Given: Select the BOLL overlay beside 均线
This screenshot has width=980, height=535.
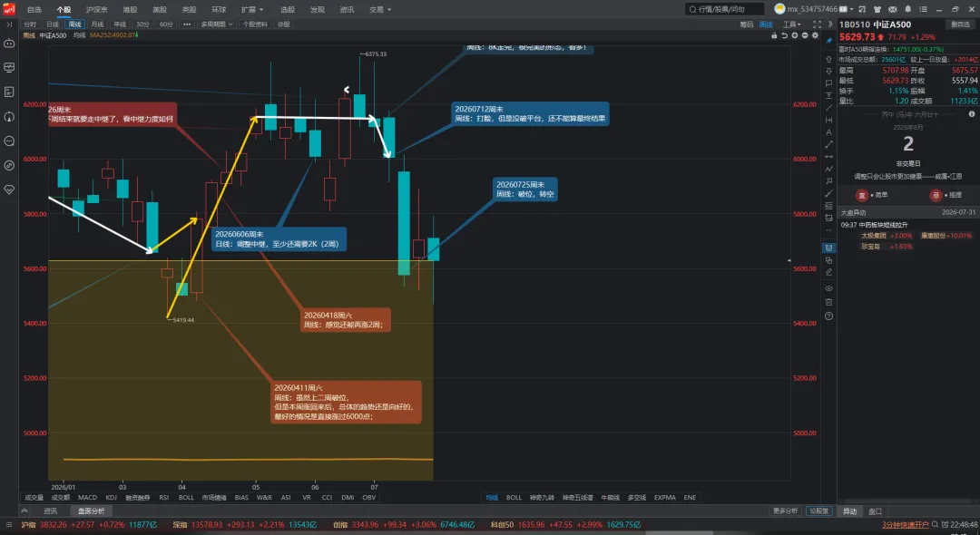Looking at the screenshot, I should tap(514, 498).
